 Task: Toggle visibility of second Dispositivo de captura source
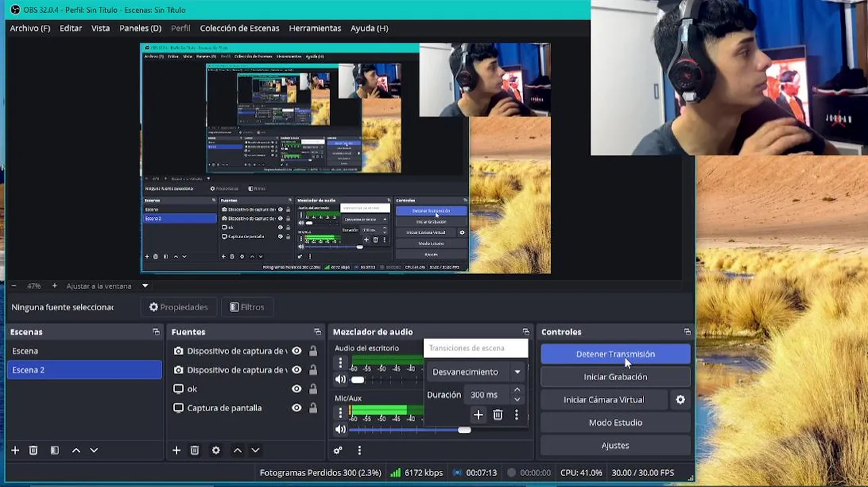[x=296, y=370]
